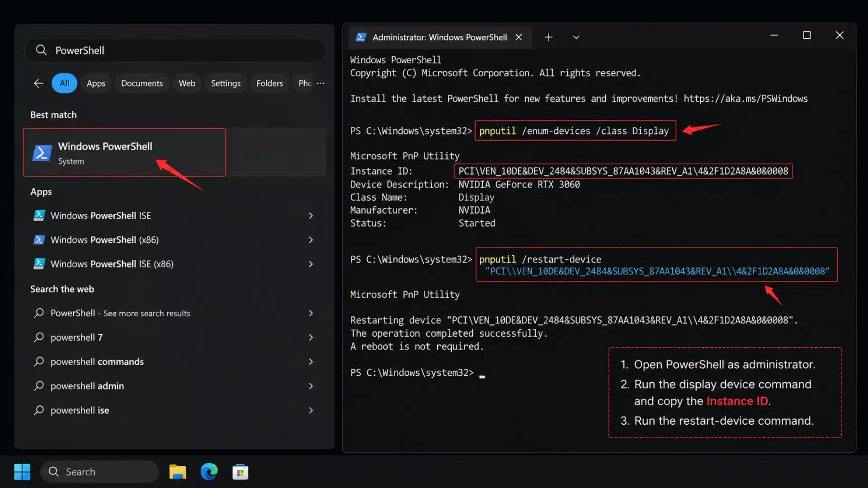Close the Administrator: Windows PowerShell tab
The height and width of the screenshot is (488, 868).
pos(519,37)
